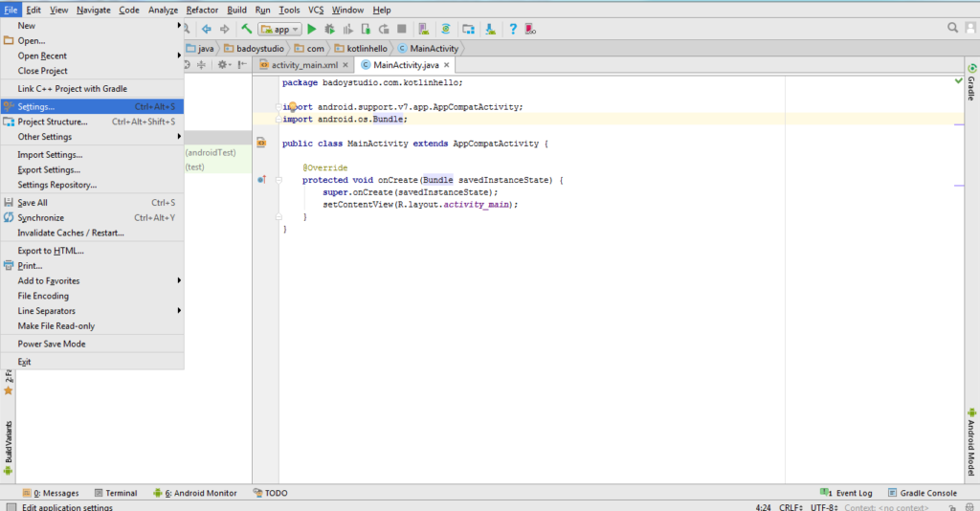Image resolution: width=980 pixels, height=511 pixels.
Task: Toggle Power Save Mode in File menu
Action: 52,344
